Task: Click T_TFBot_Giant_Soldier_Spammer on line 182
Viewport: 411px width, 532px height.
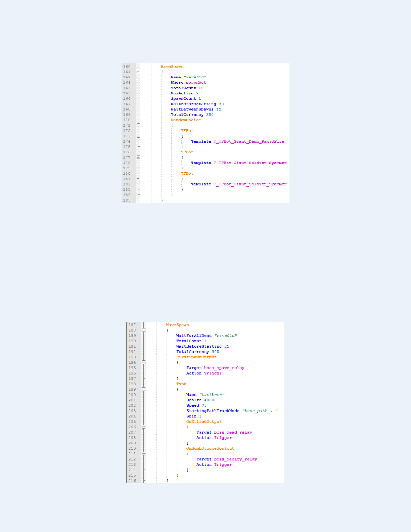Action: 250,184
